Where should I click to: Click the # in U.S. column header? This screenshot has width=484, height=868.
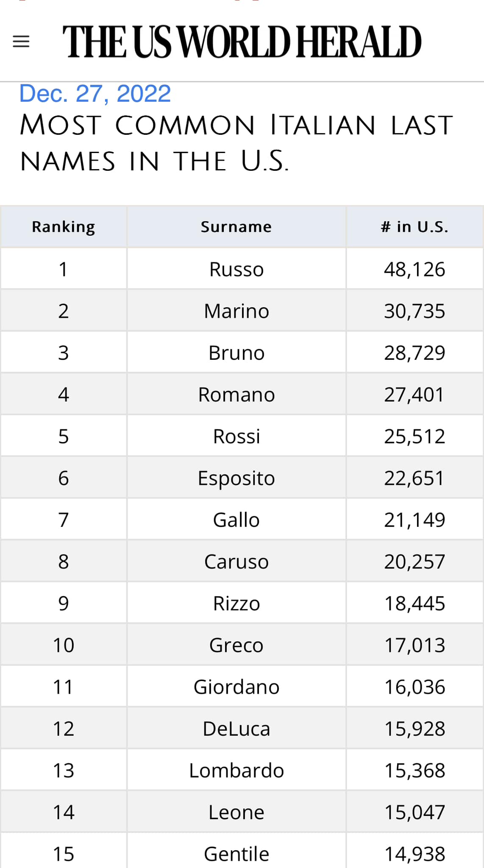415,227
